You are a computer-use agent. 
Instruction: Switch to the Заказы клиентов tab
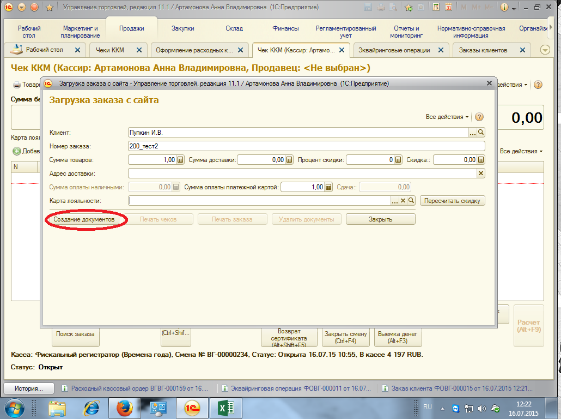point(483,50)
